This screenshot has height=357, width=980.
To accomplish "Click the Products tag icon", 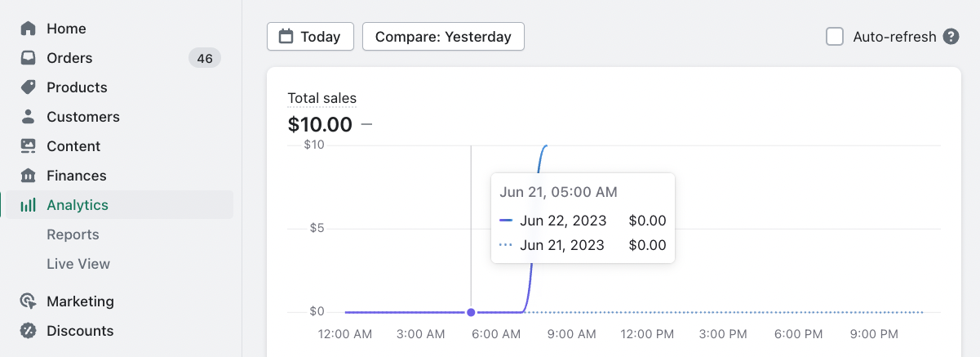I will (x=29, y=87).
